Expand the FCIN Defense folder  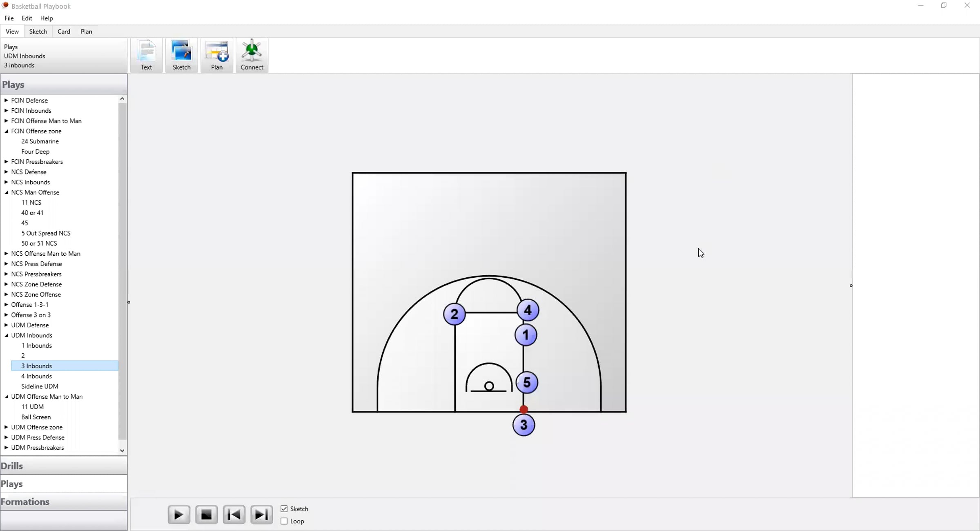(6, 100)
